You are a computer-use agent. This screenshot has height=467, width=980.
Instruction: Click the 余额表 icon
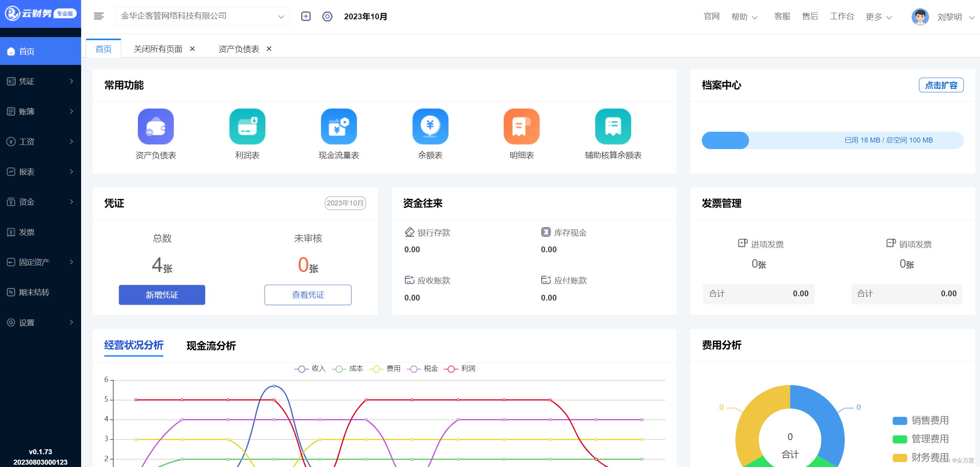(430, 126)
